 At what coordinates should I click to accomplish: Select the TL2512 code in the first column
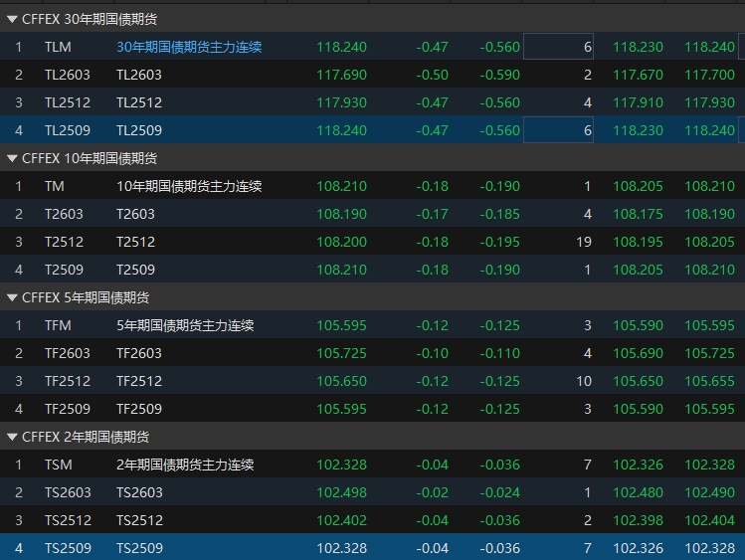(68, 102)
